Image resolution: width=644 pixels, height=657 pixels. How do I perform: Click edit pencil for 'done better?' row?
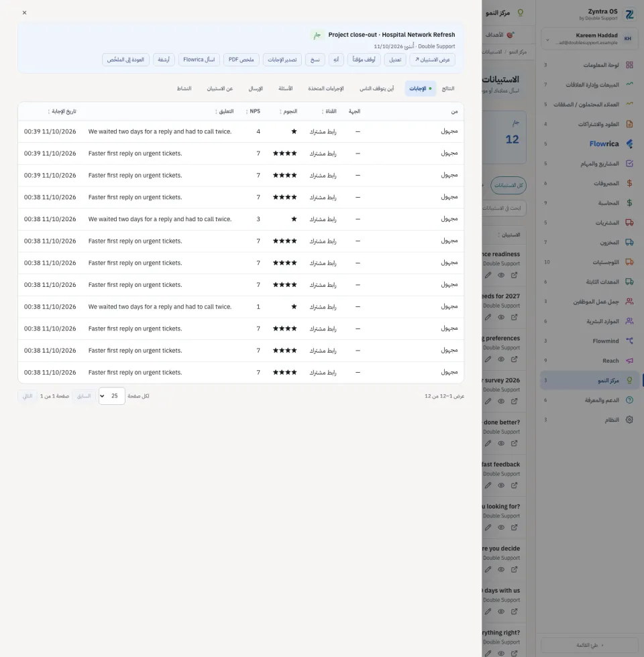(488, 443)
